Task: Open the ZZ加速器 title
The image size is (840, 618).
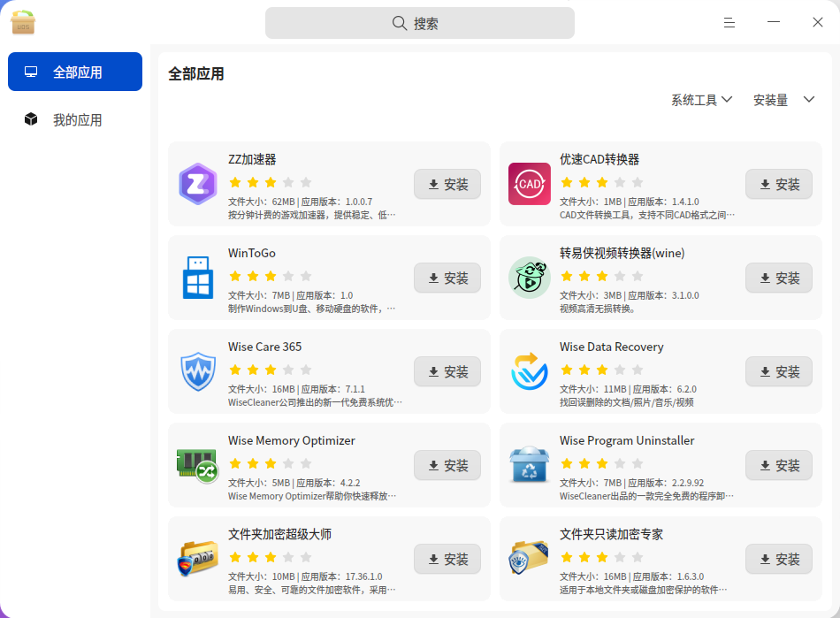Action: pyautogui.click(x=252, y=159)
